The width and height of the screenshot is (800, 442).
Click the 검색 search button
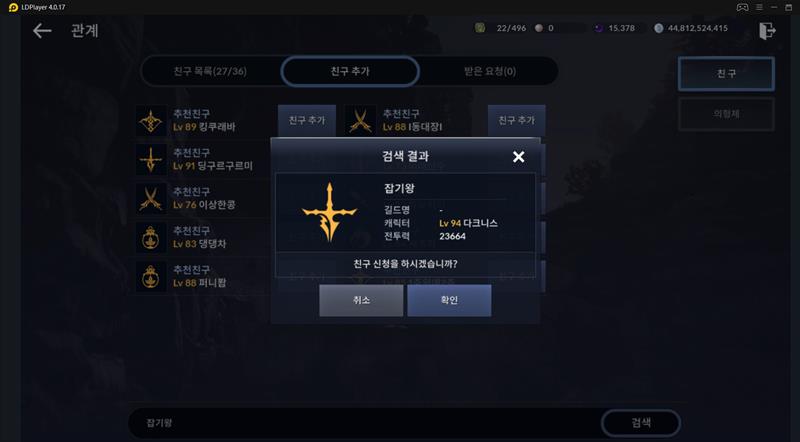point(641,423)
